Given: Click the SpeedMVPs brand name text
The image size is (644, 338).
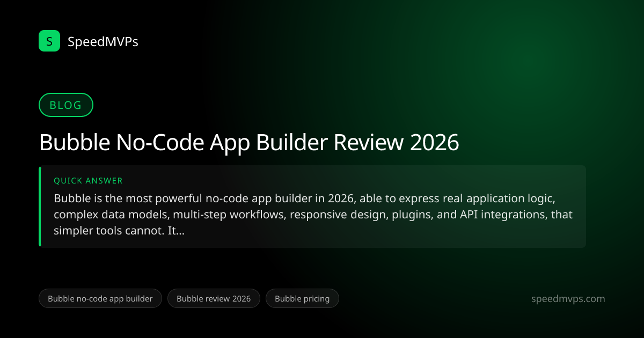Looking at the screenshot, I should (x=103, y=41).
